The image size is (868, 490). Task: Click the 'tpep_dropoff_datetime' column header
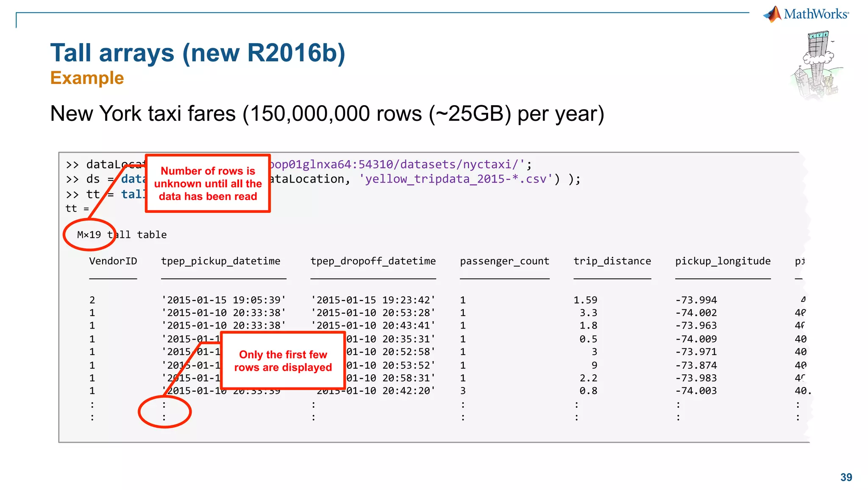(x=373, y=262)
